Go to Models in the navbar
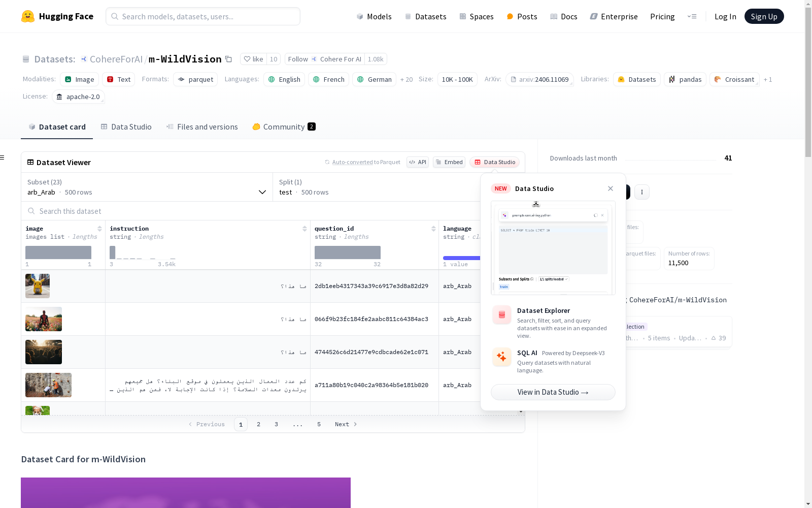This screenshot has width=812, height=508. (374, 16)
